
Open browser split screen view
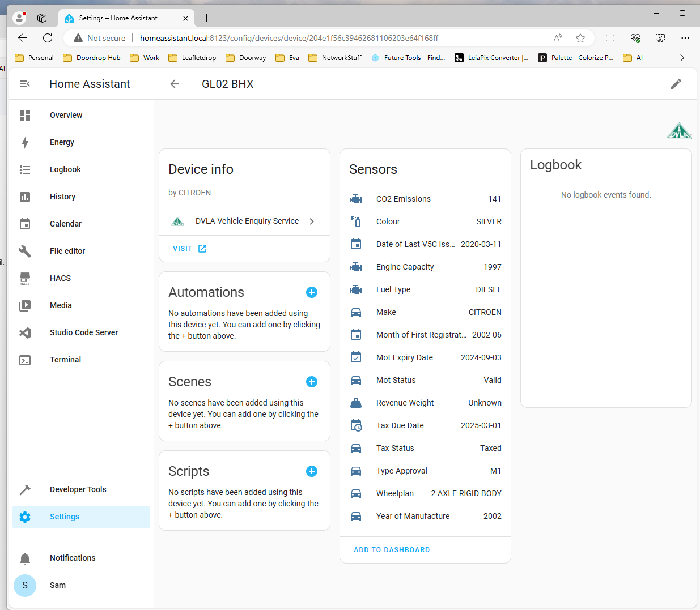click(610, 38)
